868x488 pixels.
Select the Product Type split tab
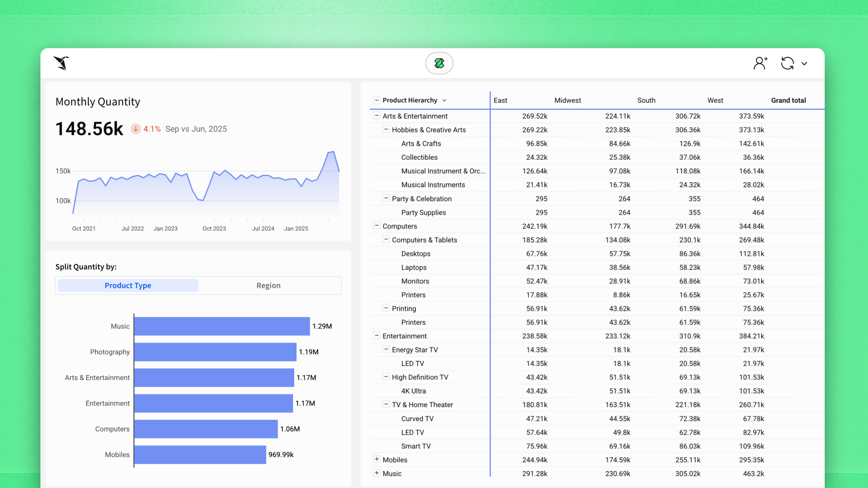coord(128,285)
